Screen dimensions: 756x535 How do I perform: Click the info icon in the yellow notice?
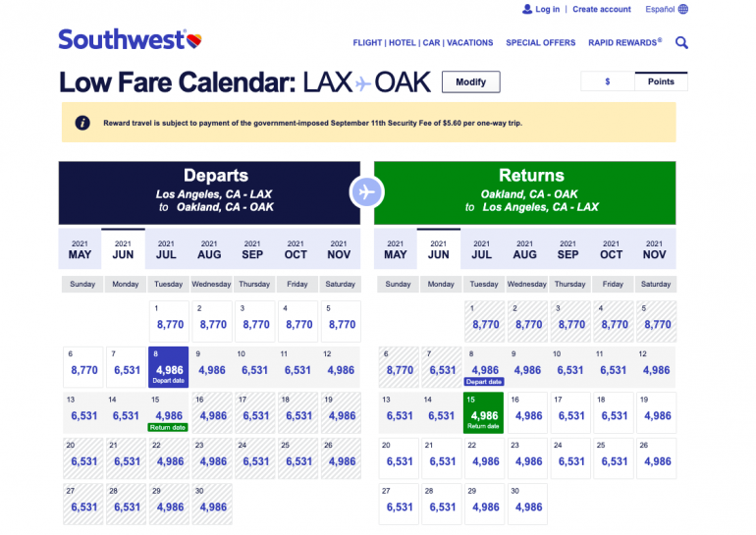(83, 123)
